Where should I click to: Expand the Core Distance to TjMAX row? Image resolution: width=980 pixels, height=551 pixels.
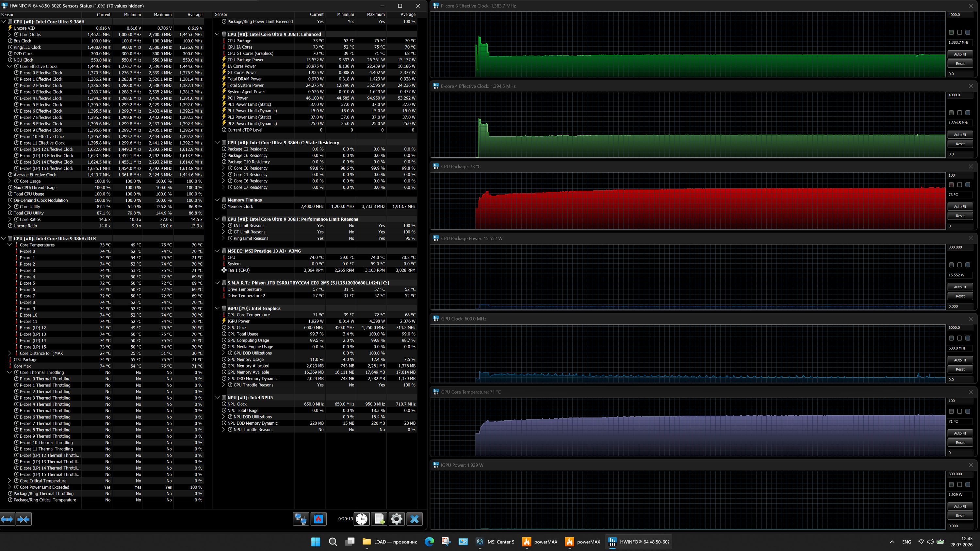pos(9,353)
